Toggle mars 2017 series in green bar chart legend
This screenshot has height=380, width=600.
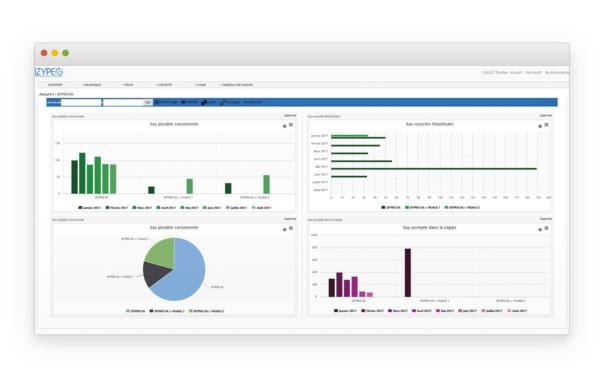pyautogui.click(x=142, y=207)
